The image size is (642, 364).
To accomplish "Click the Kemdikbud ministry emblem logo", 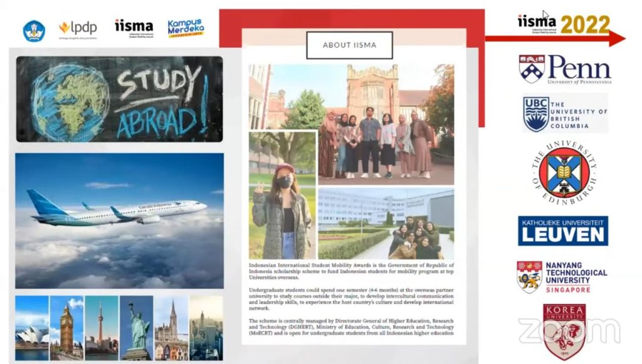I will pos(34,31).
